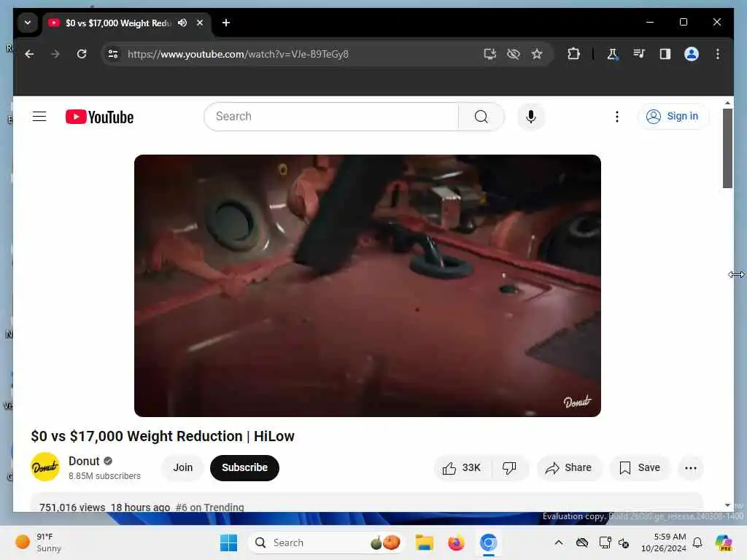This screenshot has width=747, height=560.
Task: Open Donut channel avatar
Action: 45,467
